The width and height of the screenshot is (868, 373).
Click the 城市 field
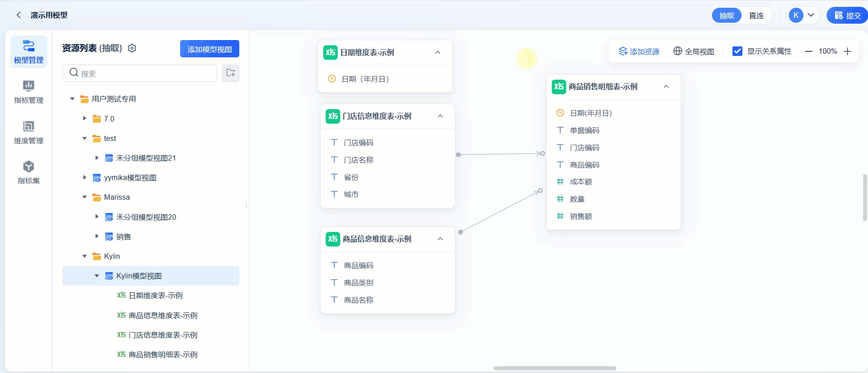coord(351,194)
